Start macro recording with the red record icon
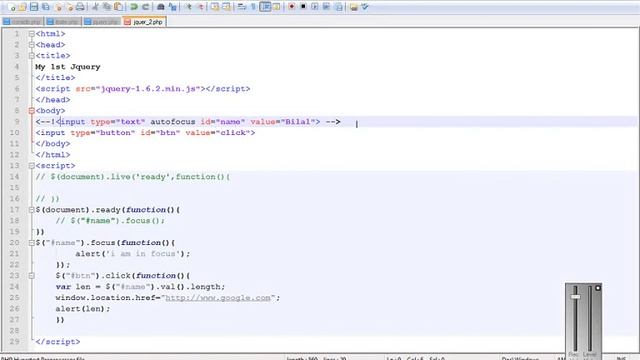The image size is (640, 360). 291,7
